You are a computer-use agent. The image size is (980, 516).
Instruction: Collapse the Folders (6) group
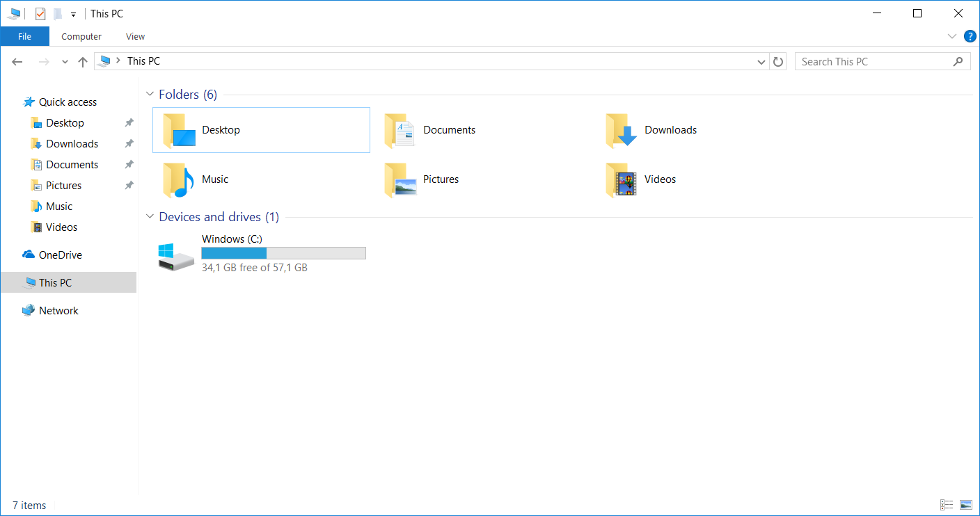click(150, 94)
